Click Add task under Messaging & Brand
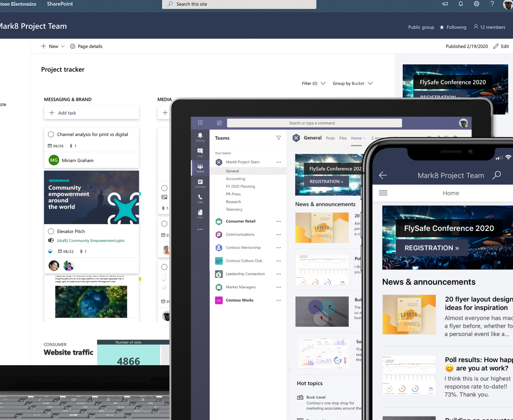This screenshot has height=420, width=513. [91, 113]
